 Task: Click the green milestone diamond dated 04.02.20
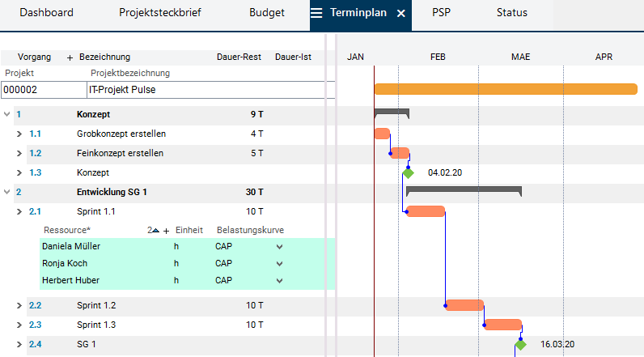click(408, 173)
